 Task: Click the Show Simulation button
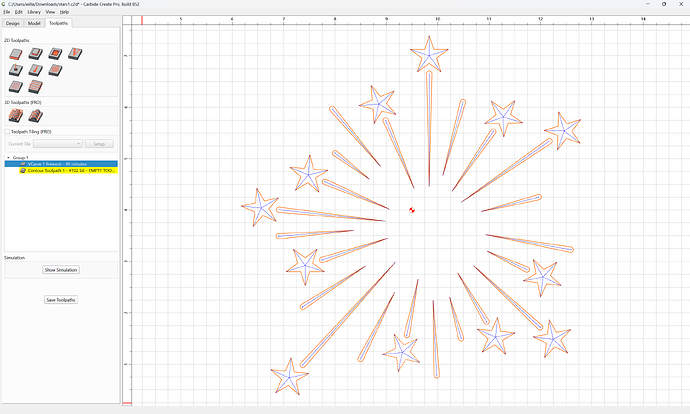61,270
